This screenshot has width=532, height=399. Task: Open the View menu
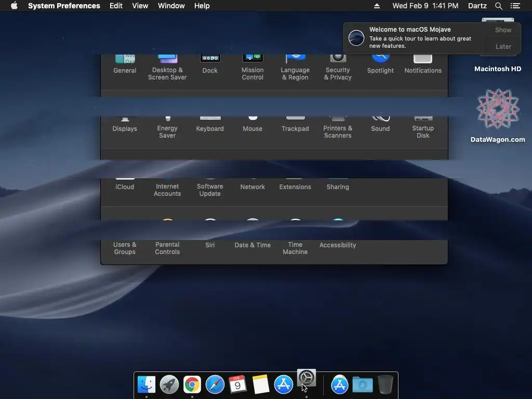140,6
